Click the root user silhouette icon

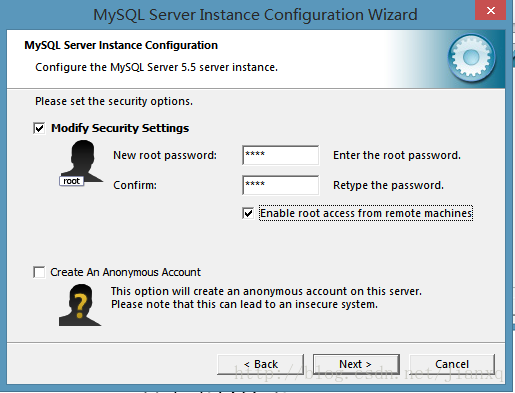(x=81, y=163)
